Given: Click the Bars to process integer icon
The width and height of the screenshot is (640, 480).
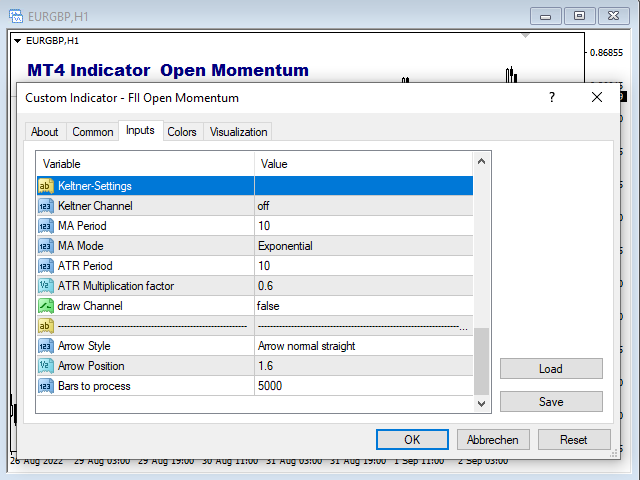Looking at the screenshot, I should click(x=46, y=386).
